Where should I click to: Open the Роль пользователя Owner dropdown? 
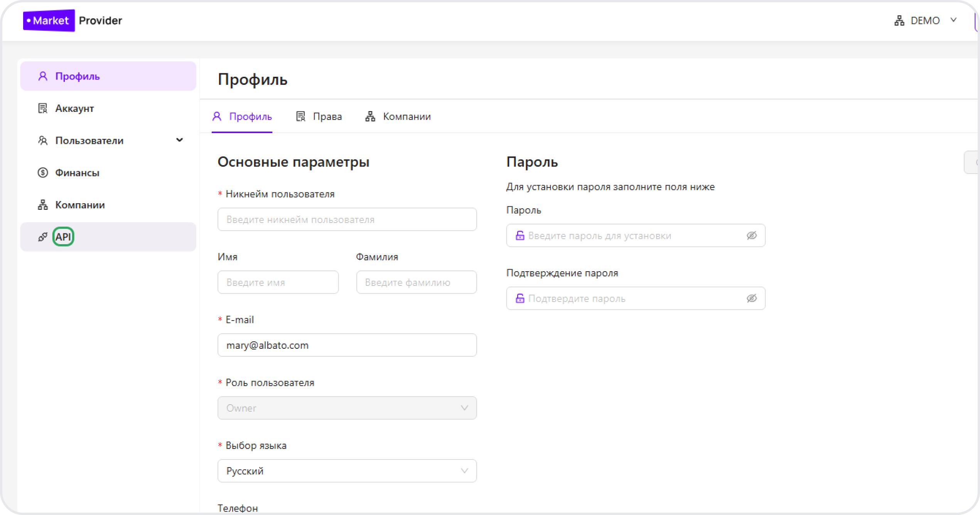347,408
